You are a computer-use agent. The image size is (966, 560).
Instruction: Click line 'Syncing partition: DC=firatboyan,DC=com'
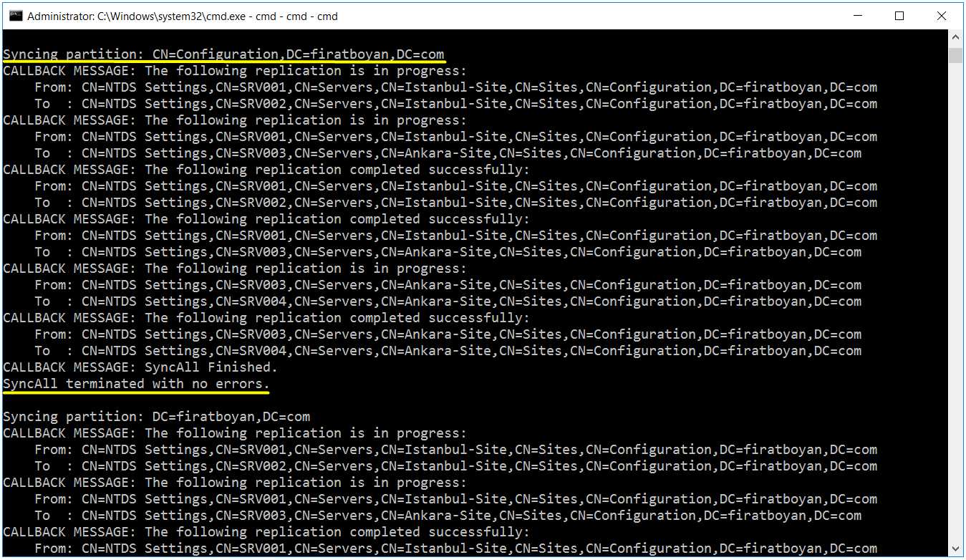pyautogui.click(x=156, y=417)
